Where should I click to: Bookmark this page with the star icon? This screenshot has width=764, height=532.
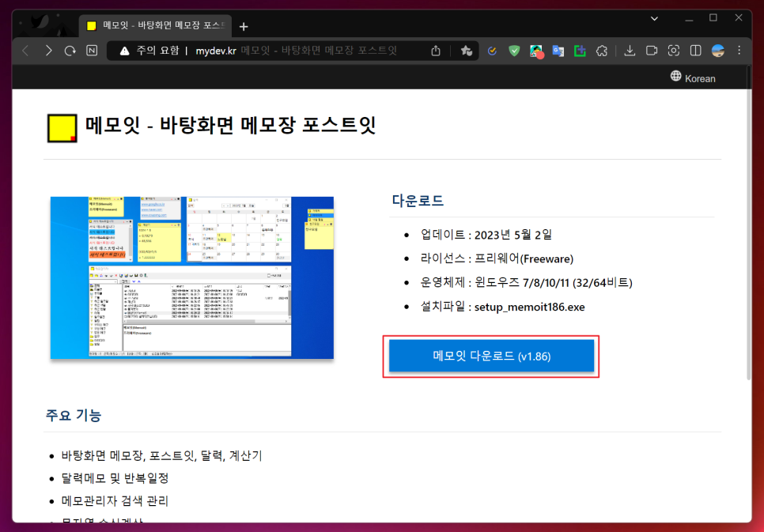(x=467, y=51)
